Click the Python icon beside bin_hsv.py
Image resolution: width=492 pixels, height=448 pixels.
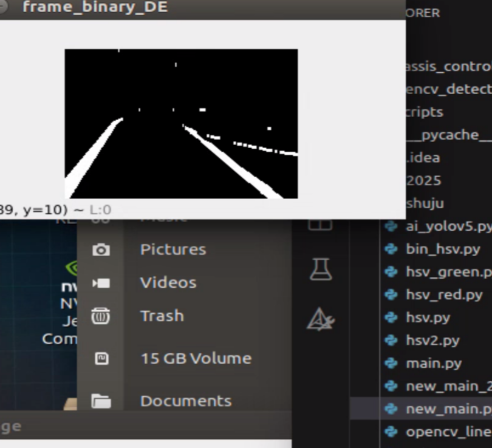pyautogui.click(x=391, y=249)
